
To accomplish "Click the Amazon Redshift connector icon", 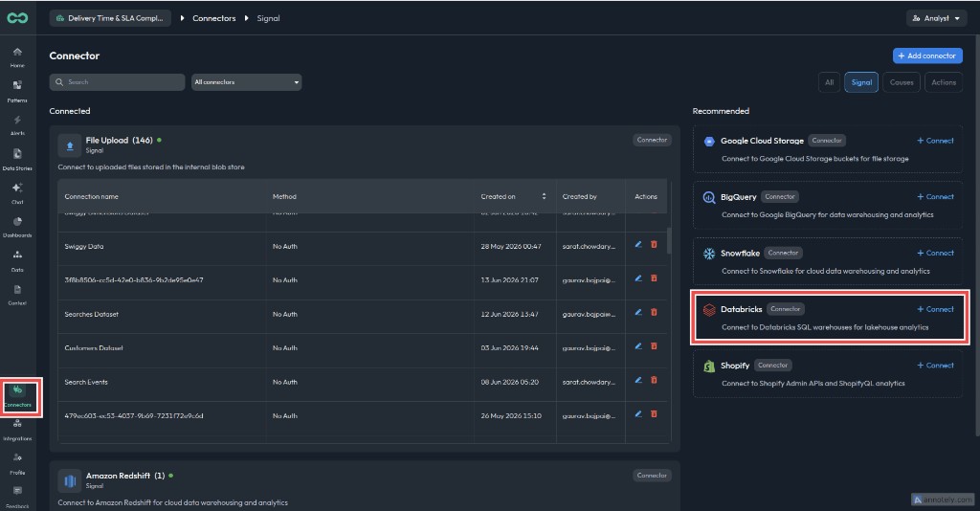I will [69, 481].
